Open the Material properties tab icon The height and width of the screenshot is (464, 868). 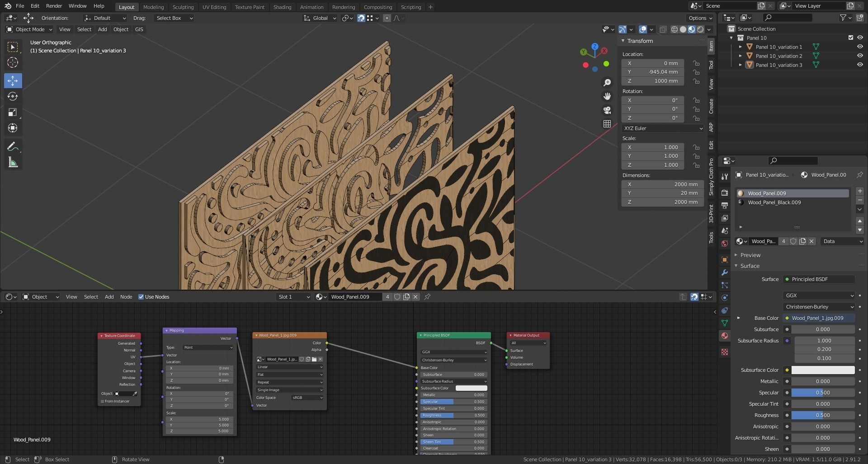(725, 336)
